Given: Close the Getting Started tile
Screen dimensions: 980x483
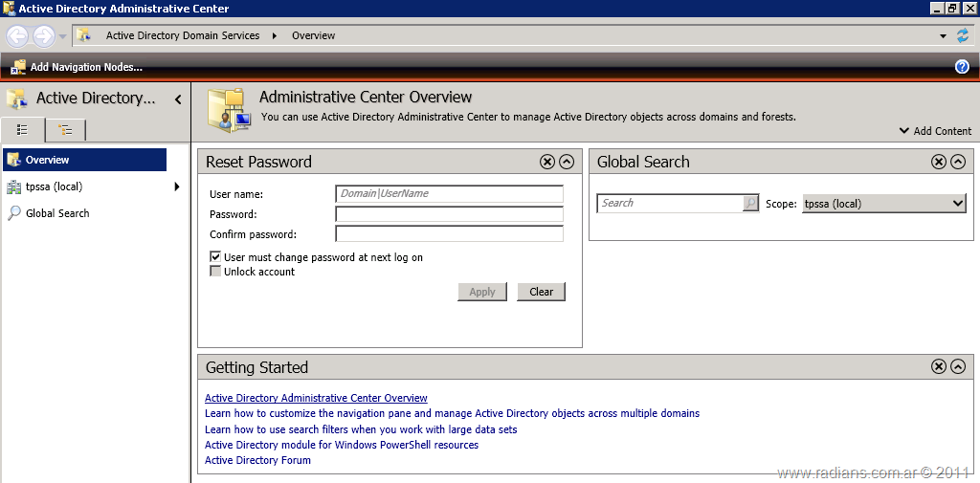Looking at the screenshot, I should (x=939, y=367).
